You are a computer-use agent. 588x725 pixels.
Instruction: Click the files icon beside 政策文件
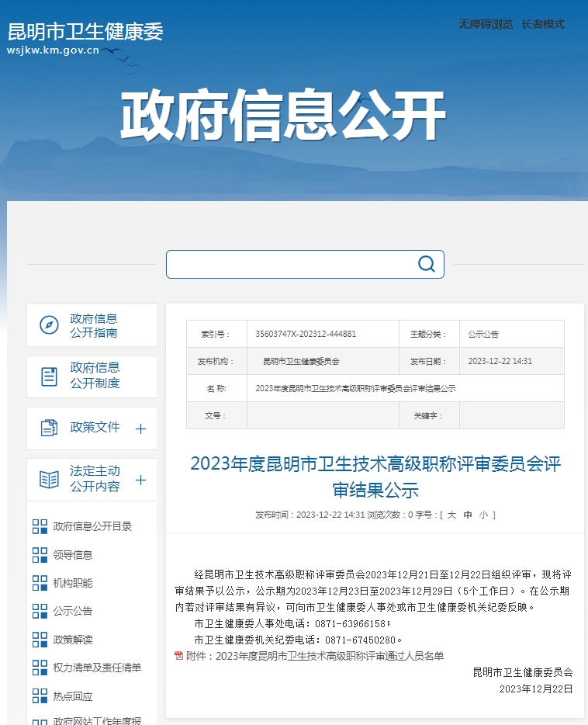(x=49, y=428)
